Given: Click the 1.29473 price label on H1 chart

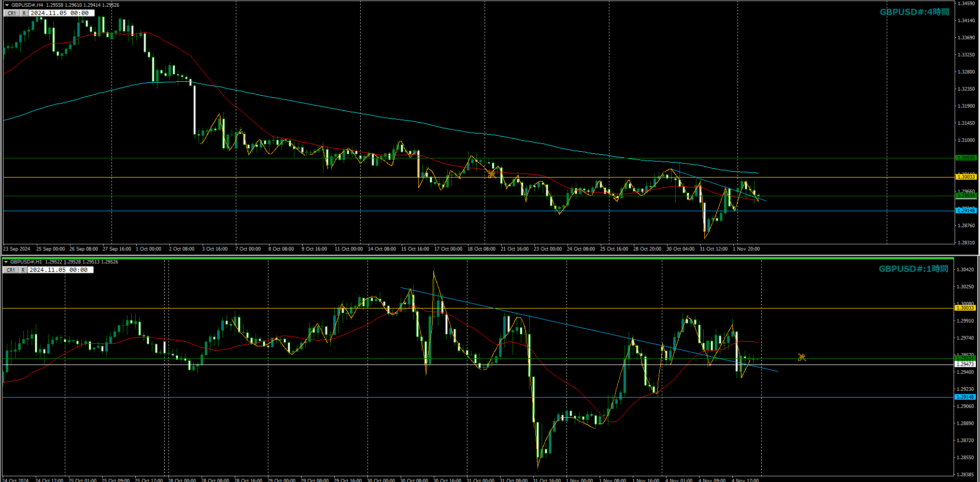Looking at the screenshot, I should 965,364.
